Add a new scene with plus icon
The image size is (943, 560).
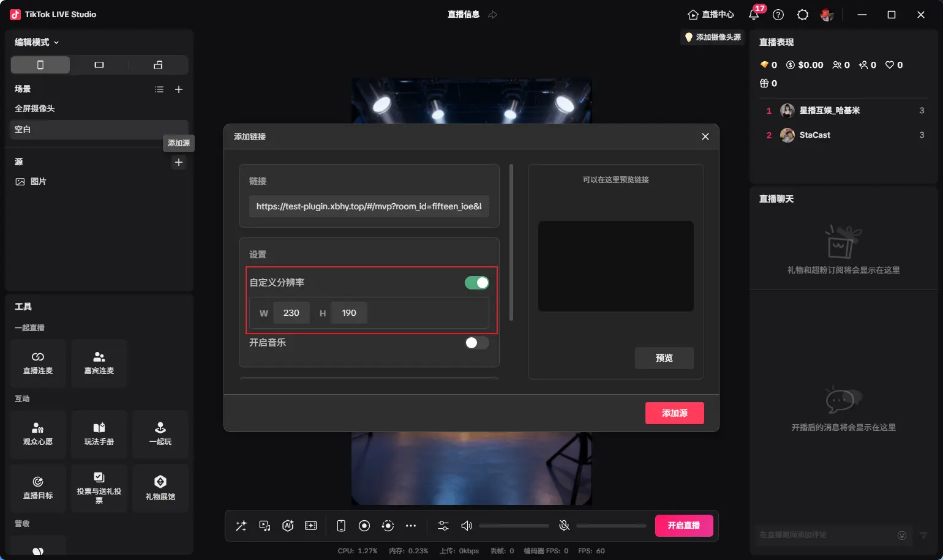[179, 89]
